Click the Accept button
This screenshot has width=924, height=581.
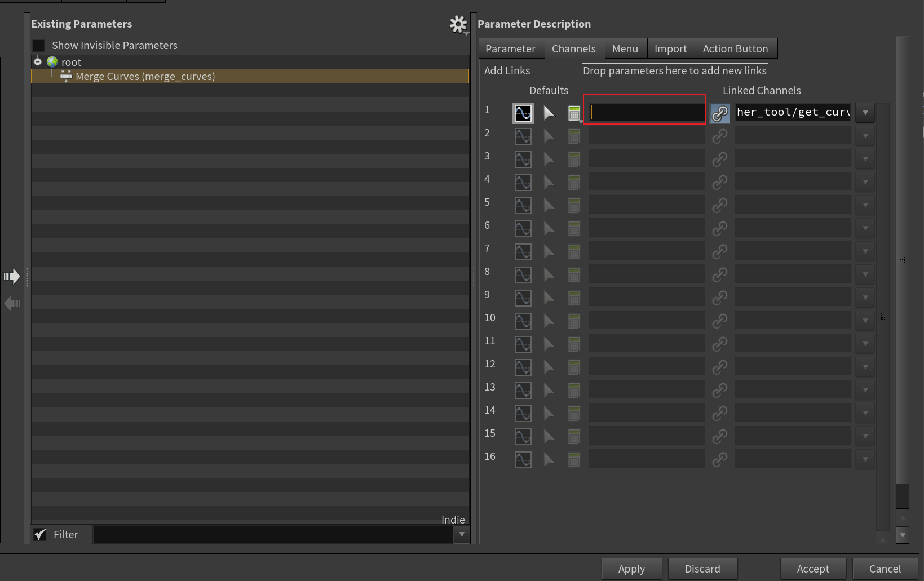click(x=813, y=569)
